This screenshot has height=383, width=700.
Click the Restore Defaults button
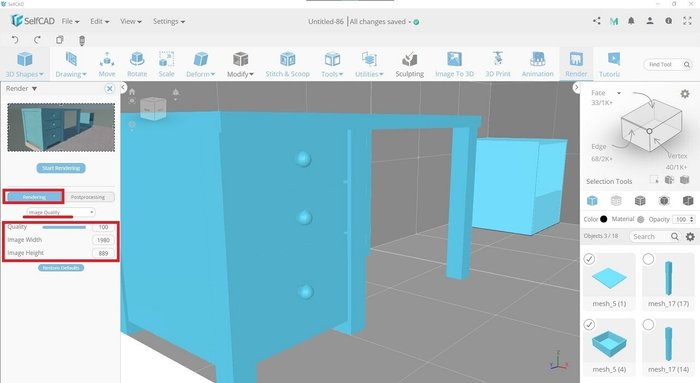[61, 268]
